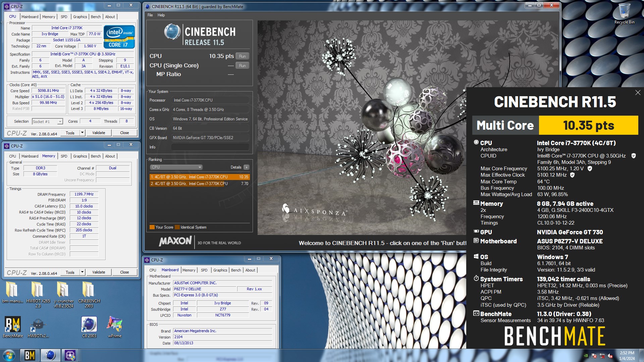The image size is (644, 362).
Task: Run the CPU (Single Core) test
Action: [243, 66]
